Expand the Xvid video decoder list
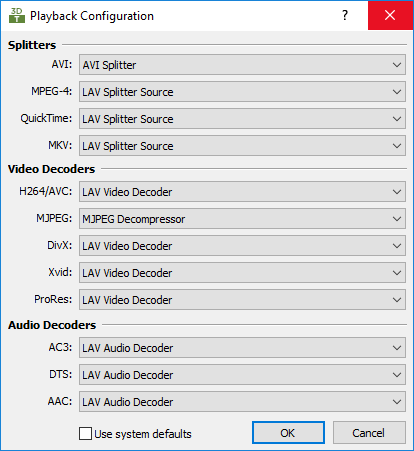Viewport: 414px width, 451px height. tap(242, 273)
